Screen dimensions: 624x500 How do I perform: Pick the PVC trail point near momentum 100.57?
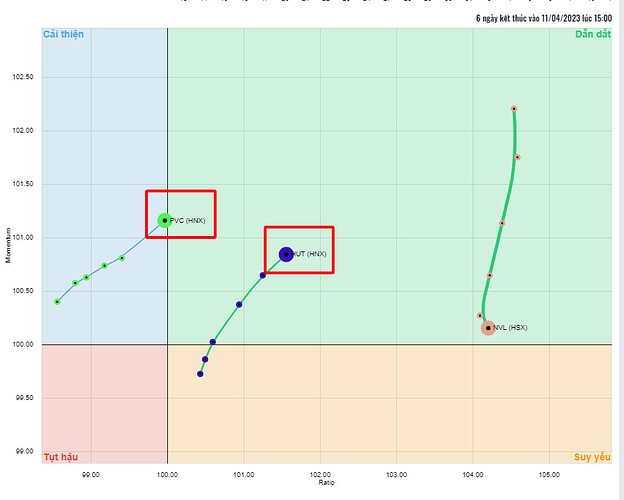click(x=75, y=283)
